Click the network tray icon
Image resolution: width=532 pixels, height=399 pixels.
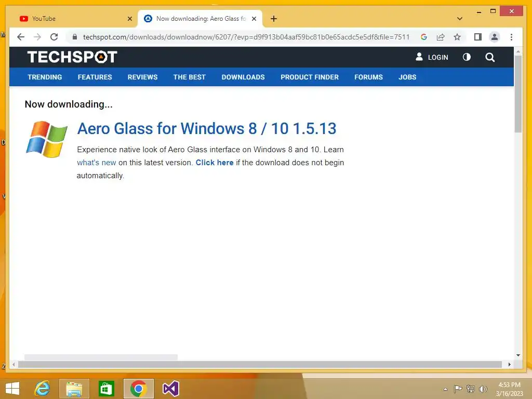[470, 389]
